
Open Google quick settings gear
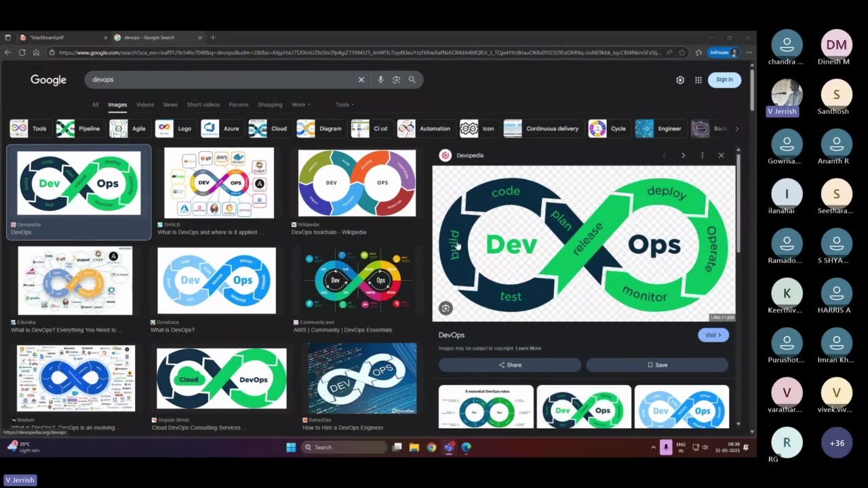(680, 80)
